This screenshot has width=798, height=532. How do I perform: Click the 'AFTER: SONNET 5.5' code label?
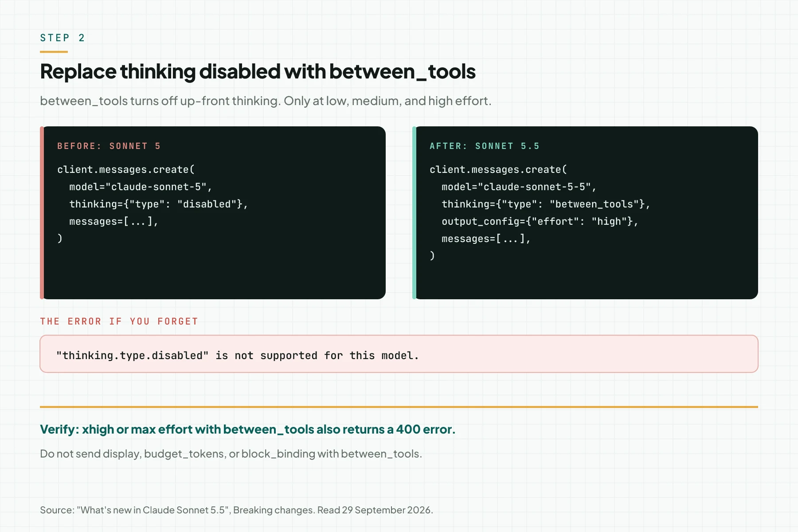(485, 146)
